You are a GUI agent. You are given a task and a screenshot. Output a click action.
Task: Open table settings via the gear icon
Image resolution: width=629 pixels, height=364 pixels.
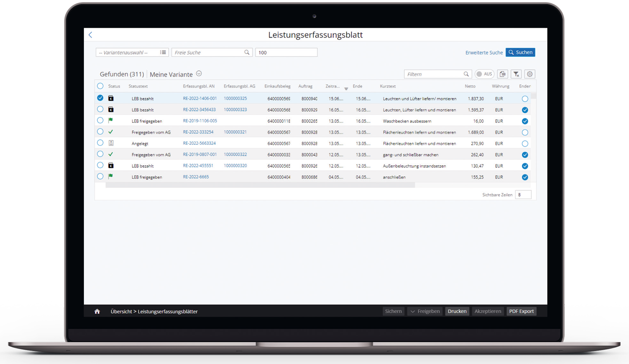(x=530, y=74)
